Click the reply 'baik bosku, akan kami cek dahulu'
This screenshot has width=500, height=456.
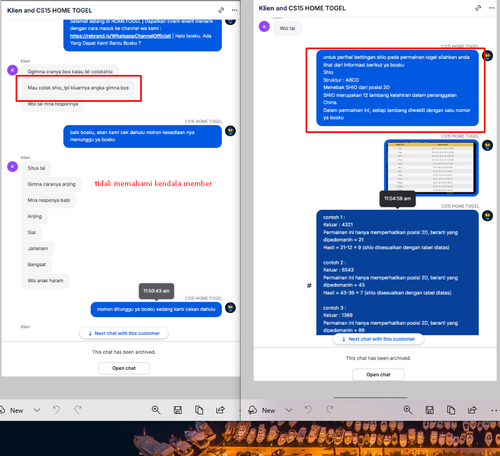click(x=142, y=136)
